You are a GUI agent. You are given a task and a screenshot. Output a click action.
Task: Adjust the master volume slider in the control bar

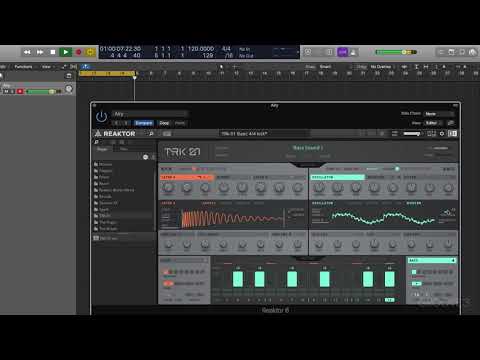tap(396, 52)
